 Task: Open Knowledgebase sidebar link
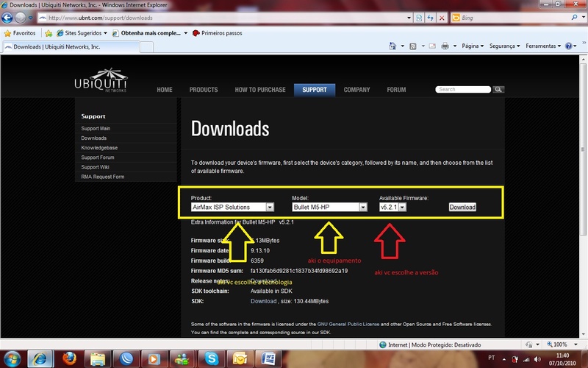[99, 148]
